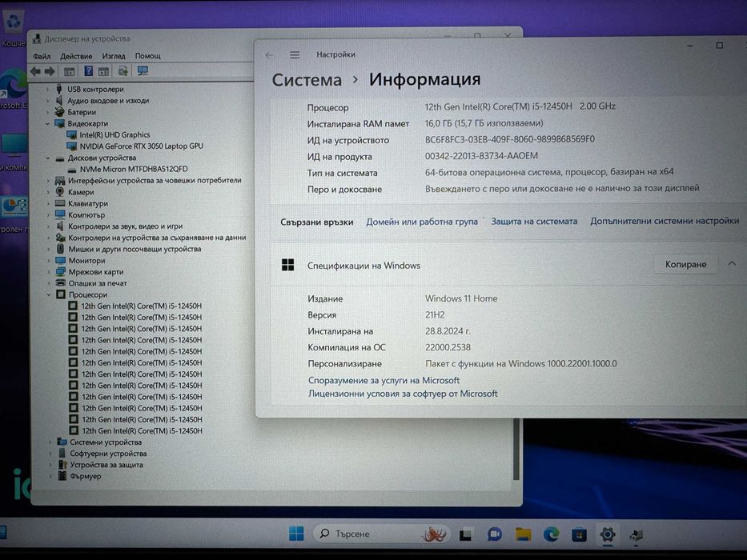Open the Помощ menu in Device Manager
The height and width of the screenshot is (560, 747).
[x=147, y=56]
